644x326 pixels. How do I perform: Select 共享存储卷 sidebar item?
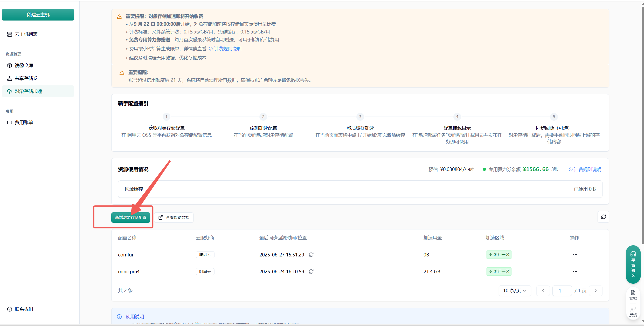[26, 78]
